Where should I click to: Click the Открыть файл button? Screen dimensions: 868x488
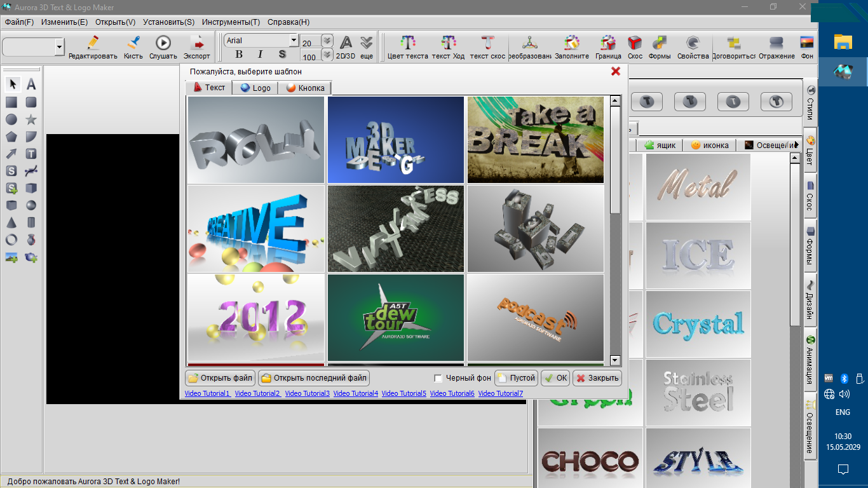pos(220,378)
